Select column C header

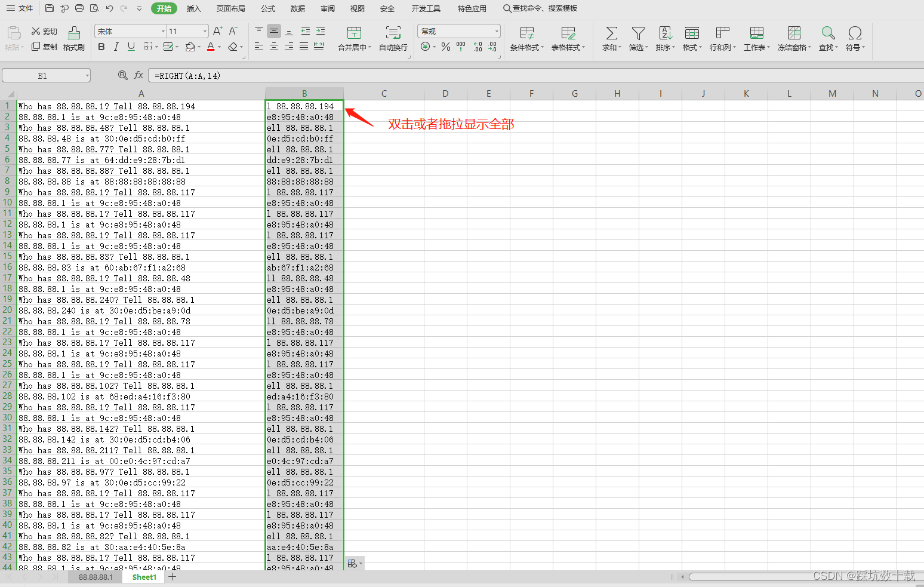(384, 93)
